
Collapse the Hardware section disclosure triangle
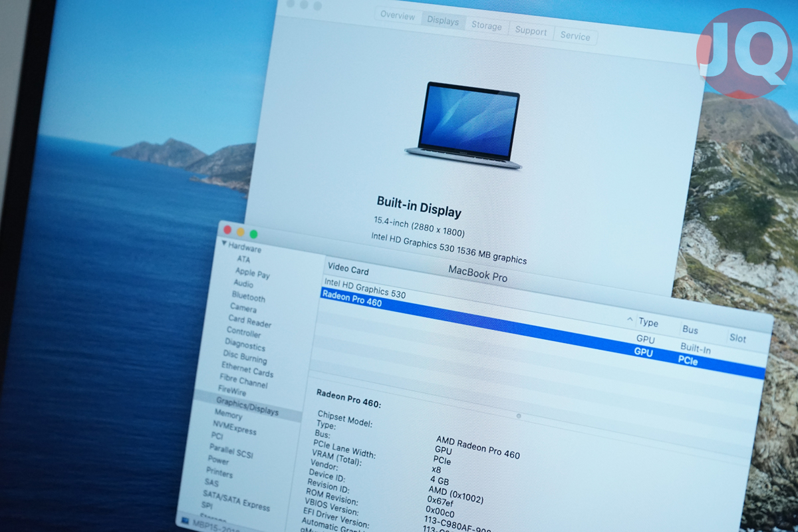[x=224, y=243]
